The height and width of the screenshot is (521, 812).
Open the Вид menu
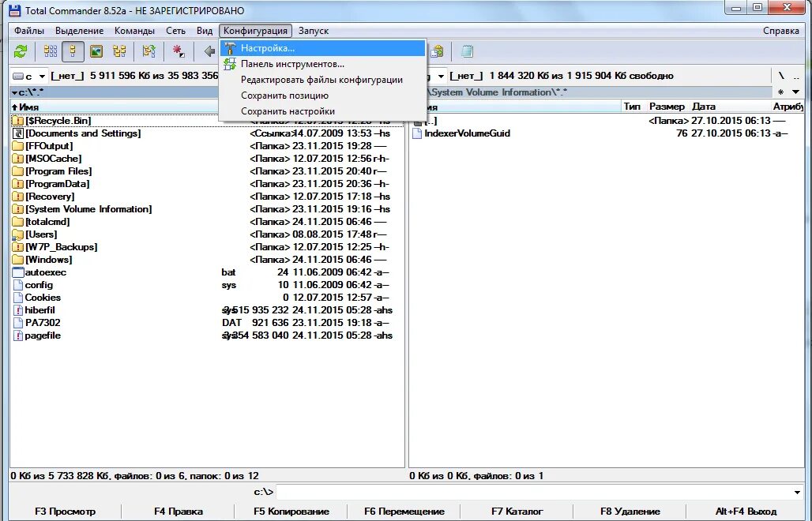(x=205, y=31)
